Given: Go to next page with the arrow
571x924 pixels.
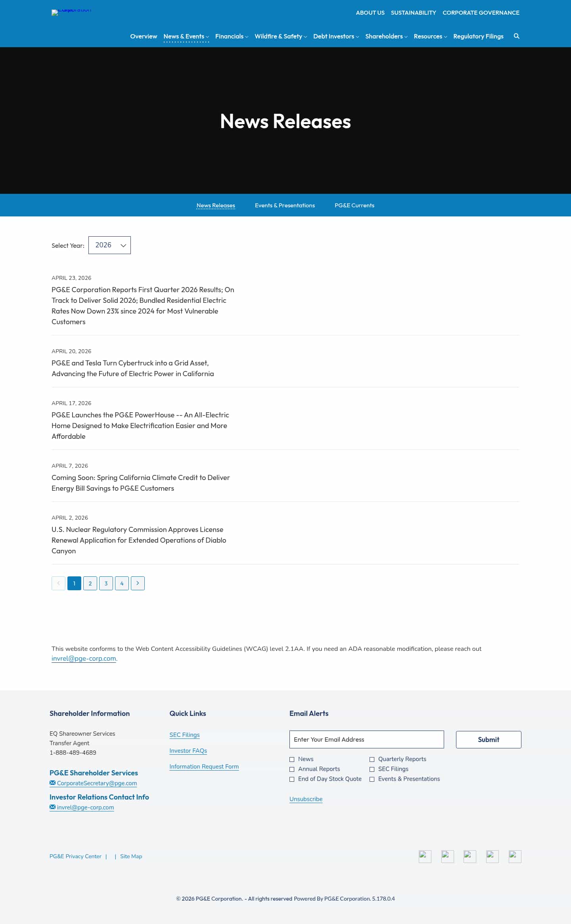Looking at the screenshot, I should point(138,583).
